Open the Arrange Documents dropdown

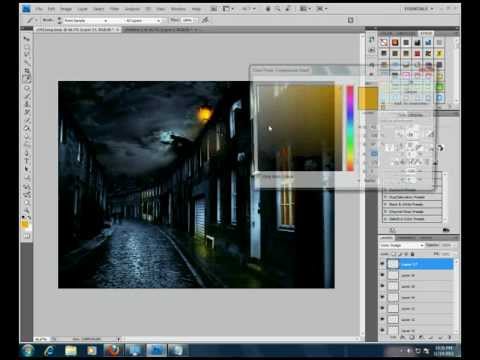coord(305,9)
